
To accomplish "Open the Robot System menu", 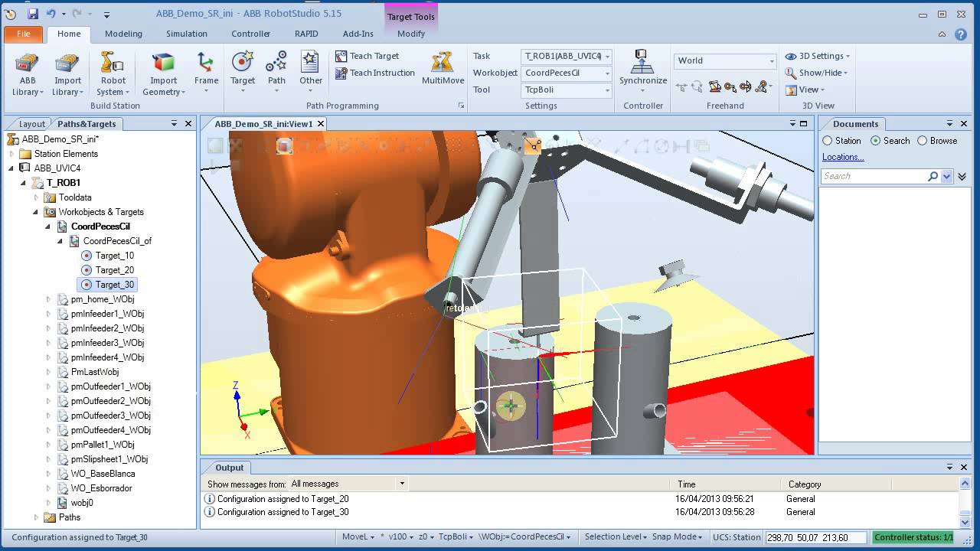I will tap(113, 73).
